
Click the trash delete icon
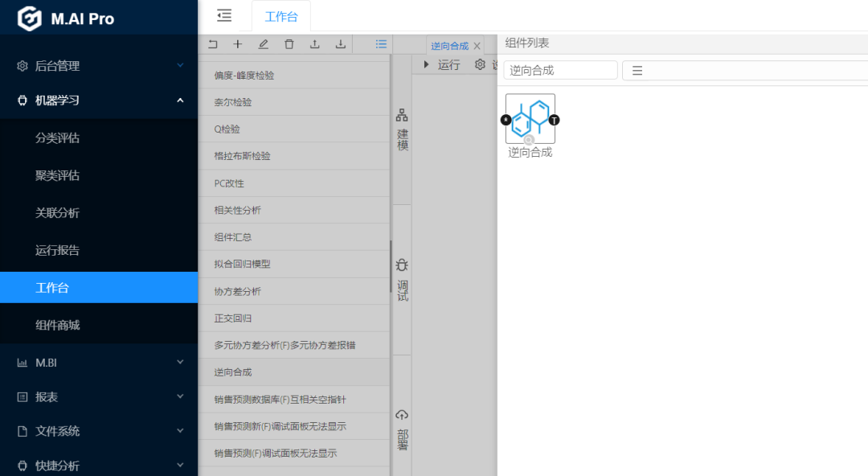[289, 44]
